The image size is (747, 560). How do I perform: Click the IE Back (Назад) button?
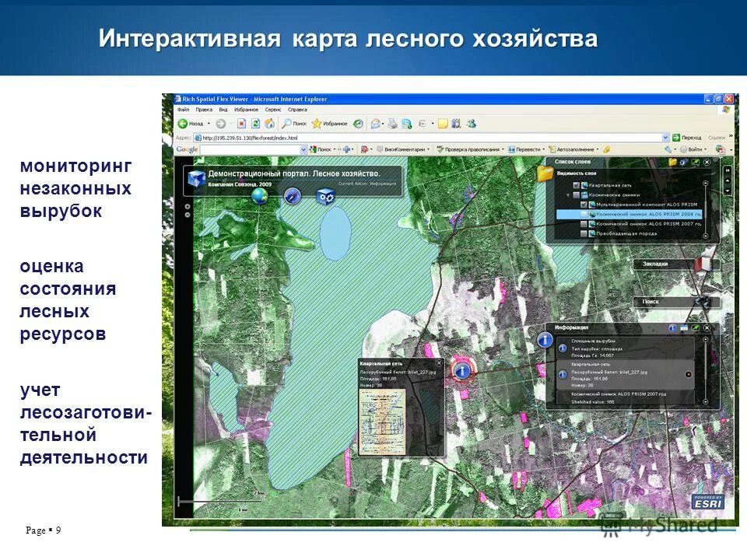[191, 124]
